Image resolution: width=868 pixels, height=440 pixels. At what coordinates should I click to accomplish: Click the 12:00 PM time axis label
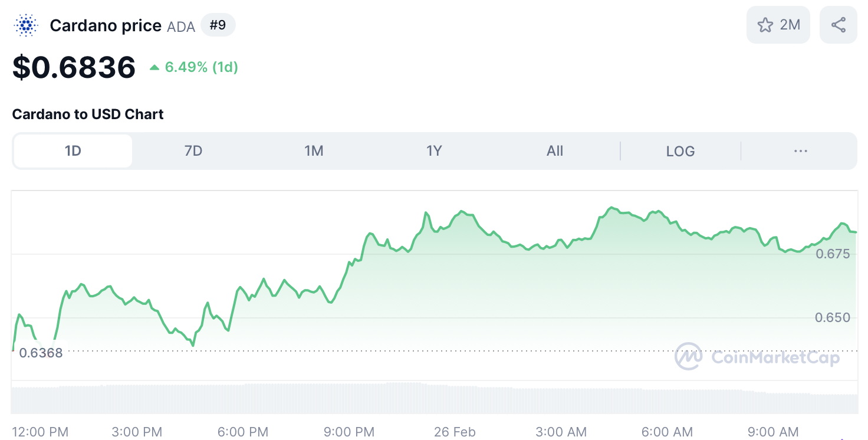[x=41, y=432]
